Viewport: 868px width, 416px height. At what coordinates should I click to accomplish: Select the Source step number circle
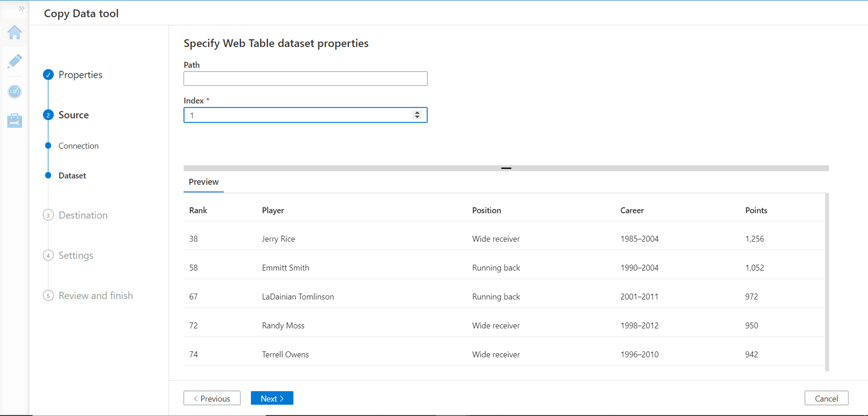pos(48,115)
